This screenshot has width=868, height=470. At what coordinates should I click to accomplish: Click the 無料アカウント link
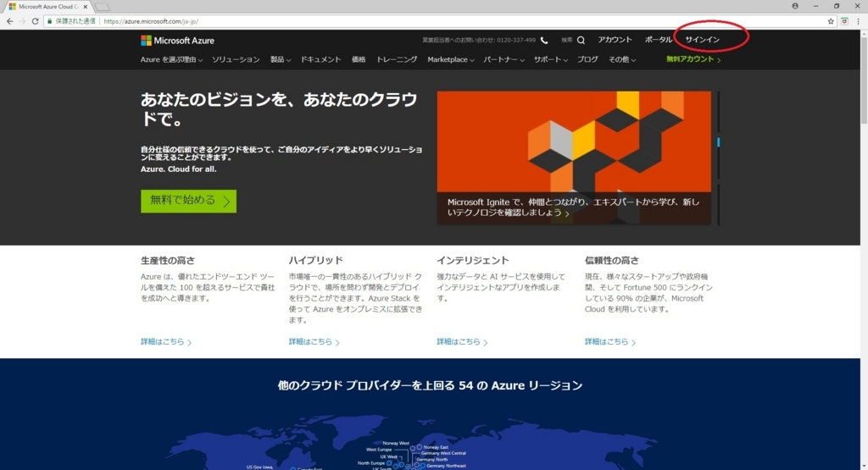(x=693, y=59)
